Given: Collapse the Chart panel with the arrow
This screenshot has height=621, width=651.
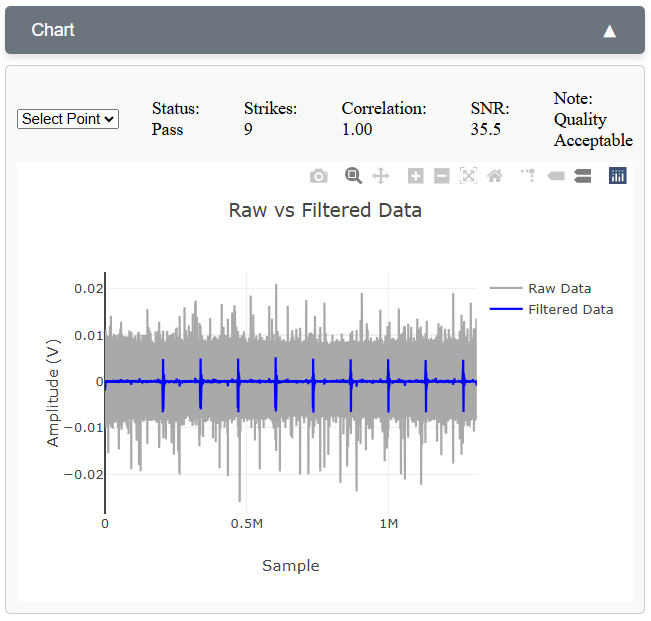Looking at the screenshot, I should point(609,31).
